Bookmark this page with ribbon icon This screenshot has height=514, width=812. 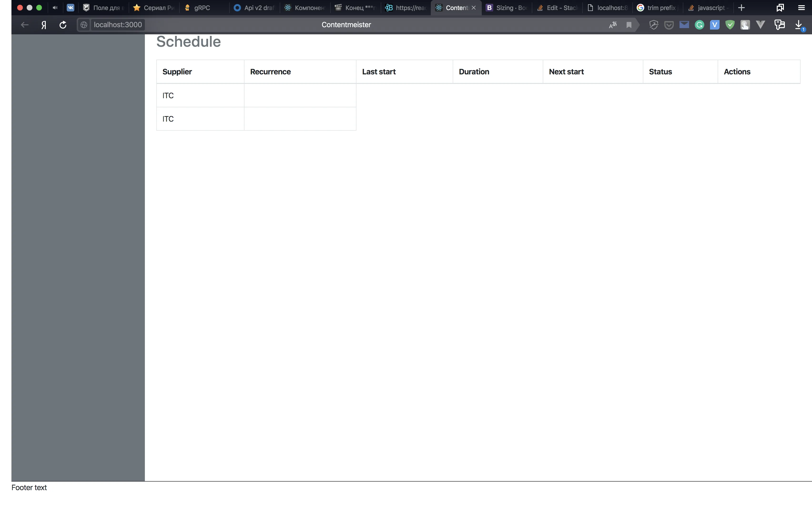629,25
